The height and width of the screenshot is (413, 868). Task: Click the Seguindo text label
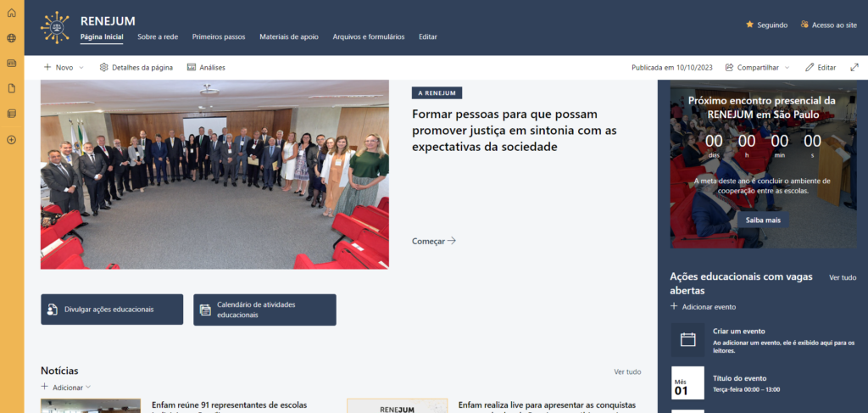click(772, 25)
